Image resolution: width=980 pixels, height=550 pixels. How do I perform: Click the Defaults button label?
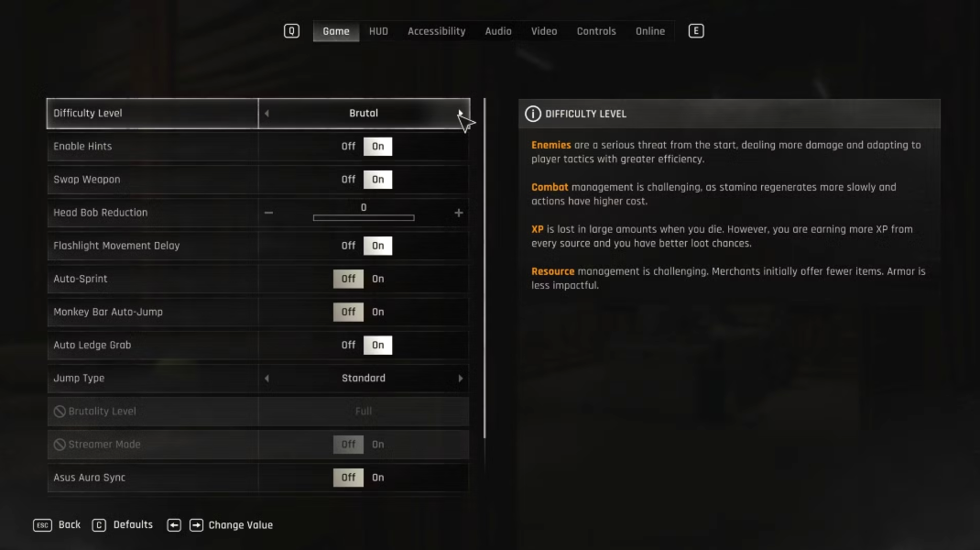133,525
